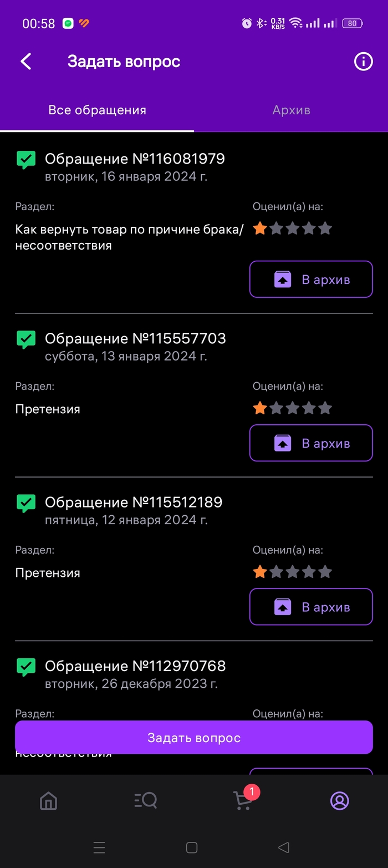Open the profile icon in bottom bar
The height and width of the screenshot is (868, 388).
coord(339,800)
